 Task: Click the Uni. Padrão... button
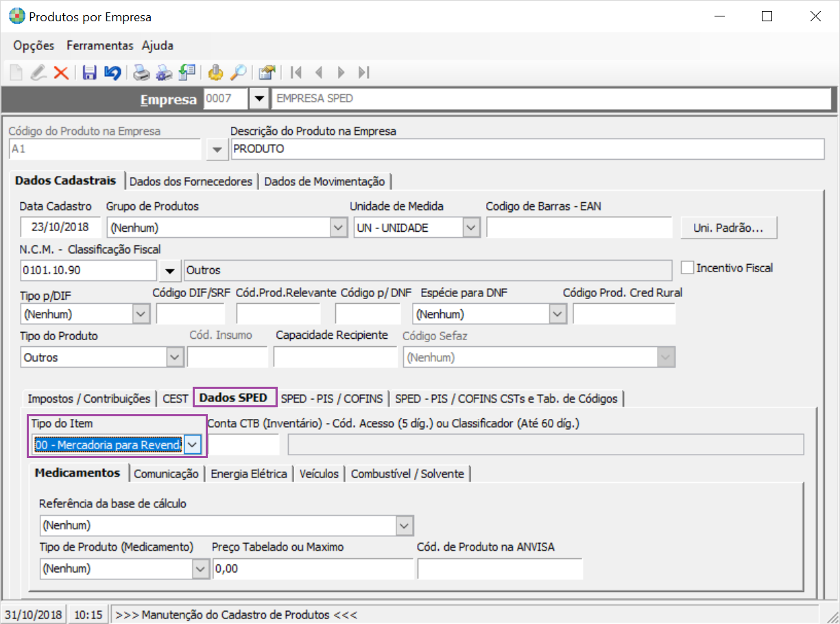click(728, 228)
